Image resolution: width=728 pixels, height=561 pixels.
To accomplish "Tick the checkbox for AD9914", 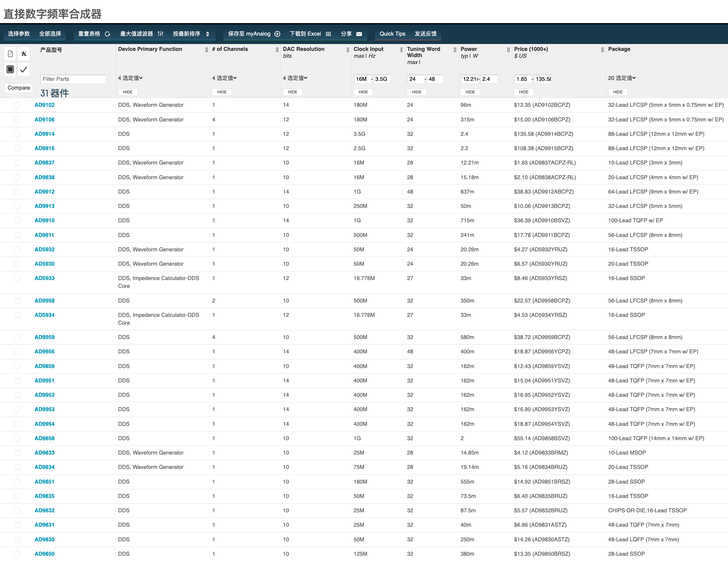I will tap(17, 134).
